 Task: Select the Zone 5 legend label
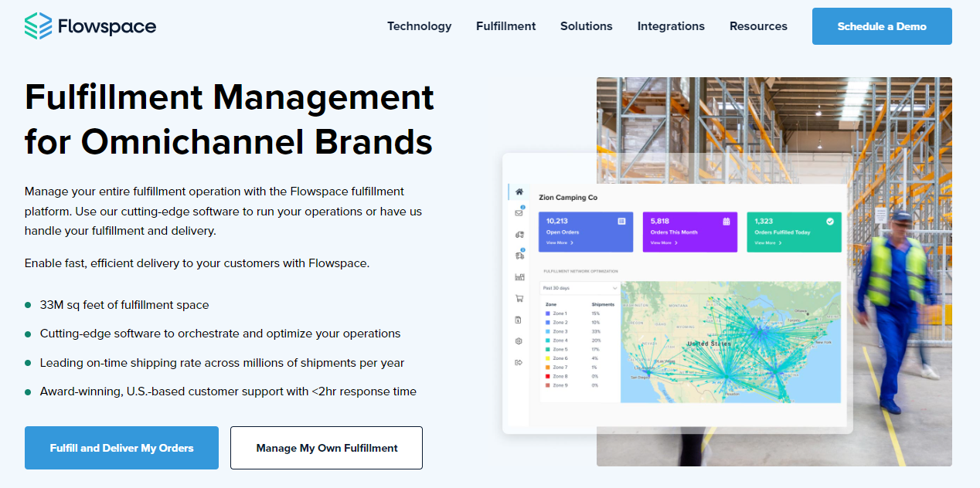560,350
